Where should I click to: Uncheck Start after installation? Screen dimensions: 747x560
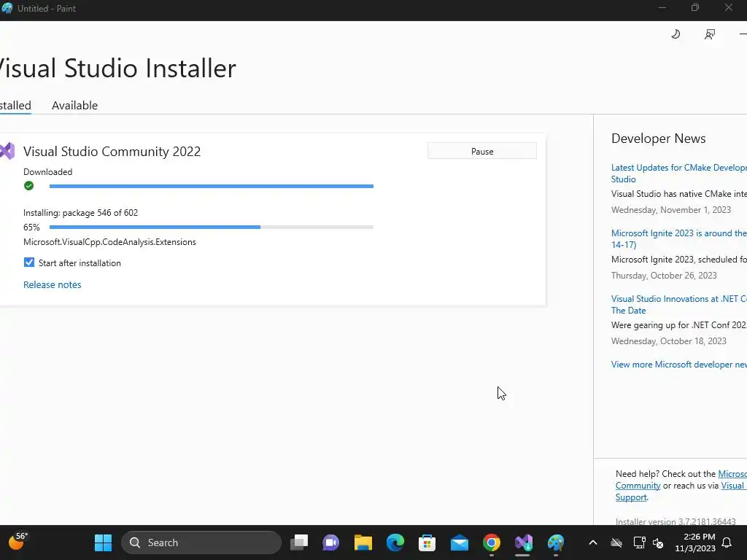tap(29, 262)
